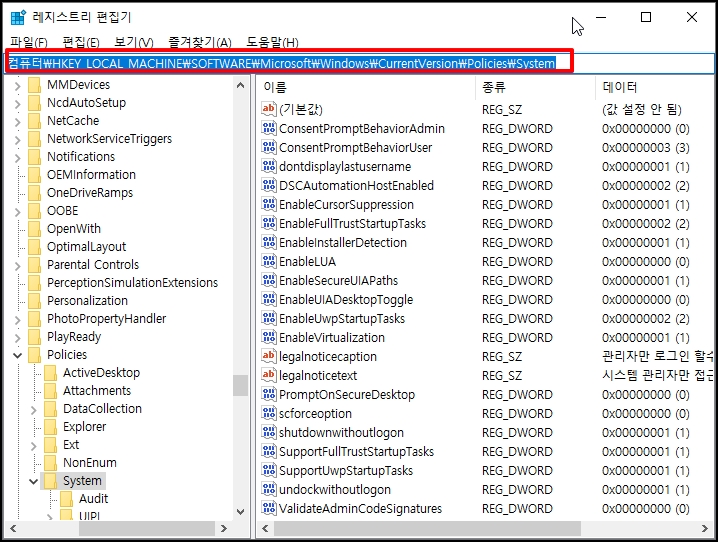Click the EnableUIADesktopToggle value icon
Screen dimensions: 718x542
pos(269,299)
